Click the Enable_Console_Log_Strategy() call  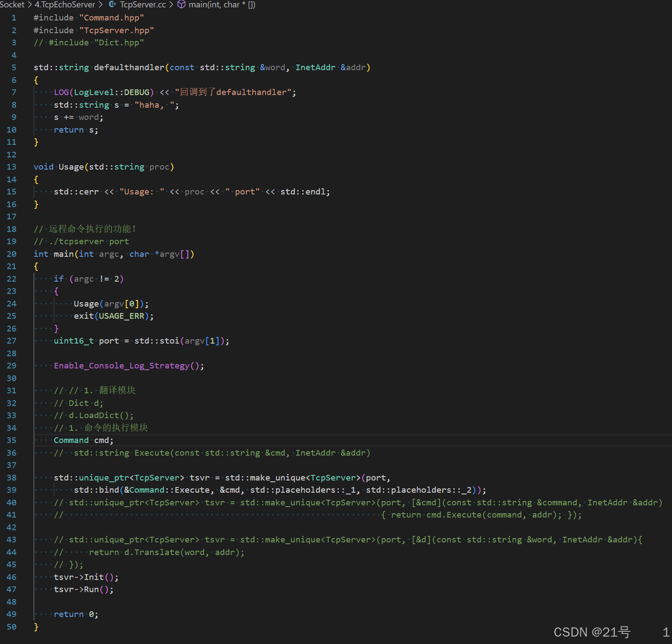coord(126,366)
